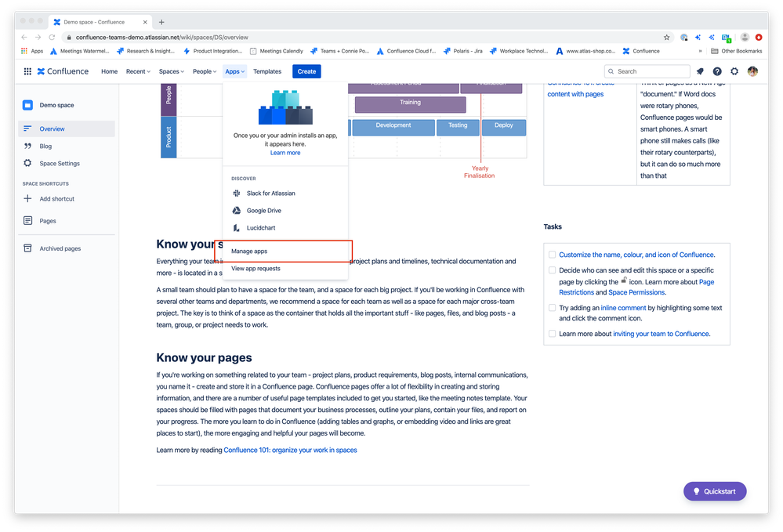Click the Deploy bar in roadmap
Viewport: 783px width, 532px height.
(504, 127)
